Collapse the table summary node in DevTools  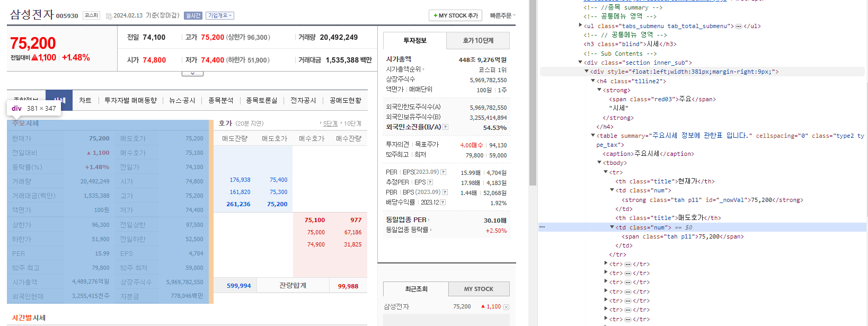(593, 136)
